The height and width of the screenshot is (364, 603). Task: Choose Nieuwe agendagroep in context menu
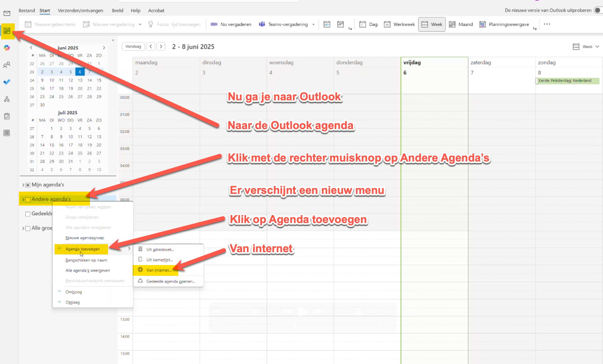click(x=93, y=238)
